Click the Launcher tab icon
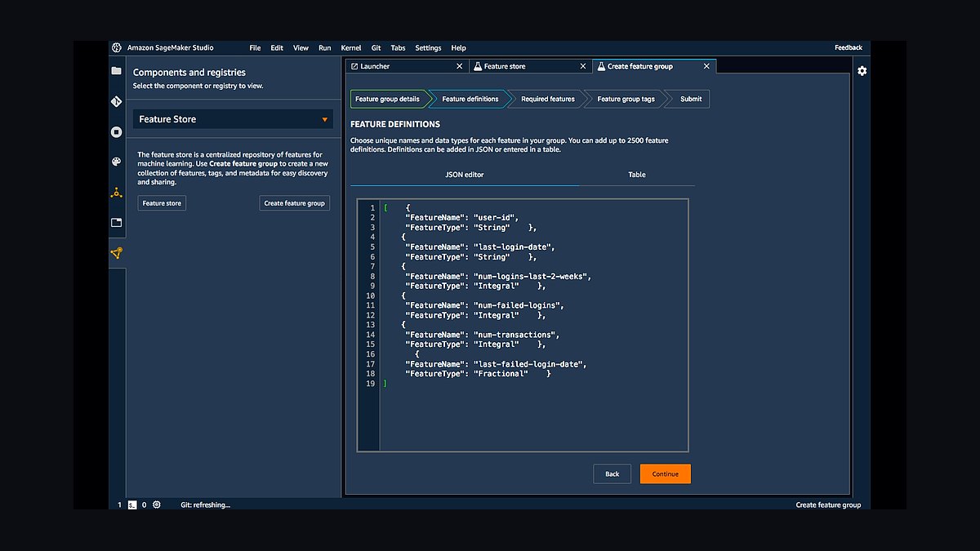The height and width of the screenshot is (551, 980). click(354, 66)
